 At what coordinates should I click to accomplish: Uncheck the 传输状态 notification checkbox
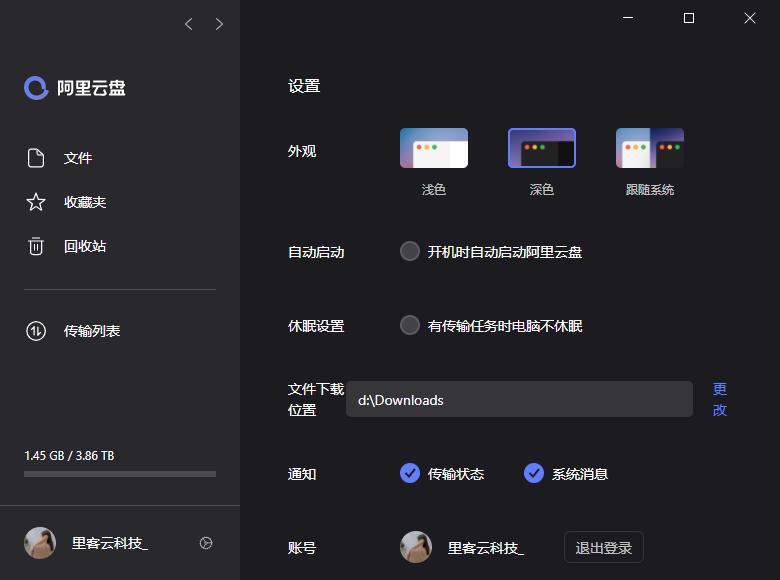coord(410,473)
